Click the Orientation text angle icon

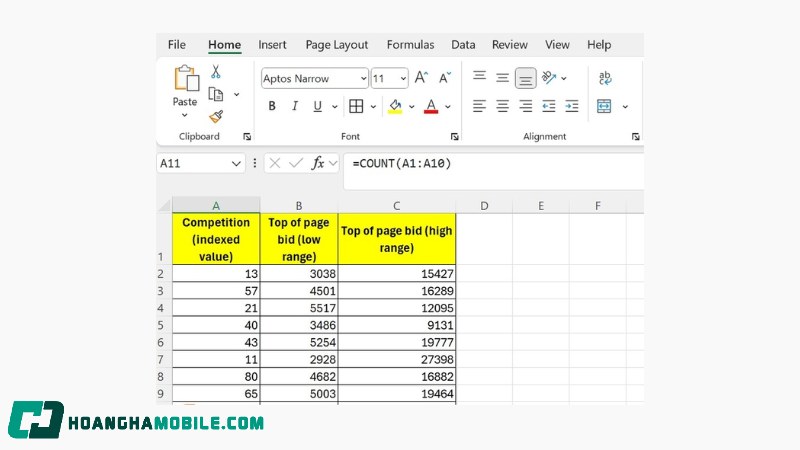549,78
